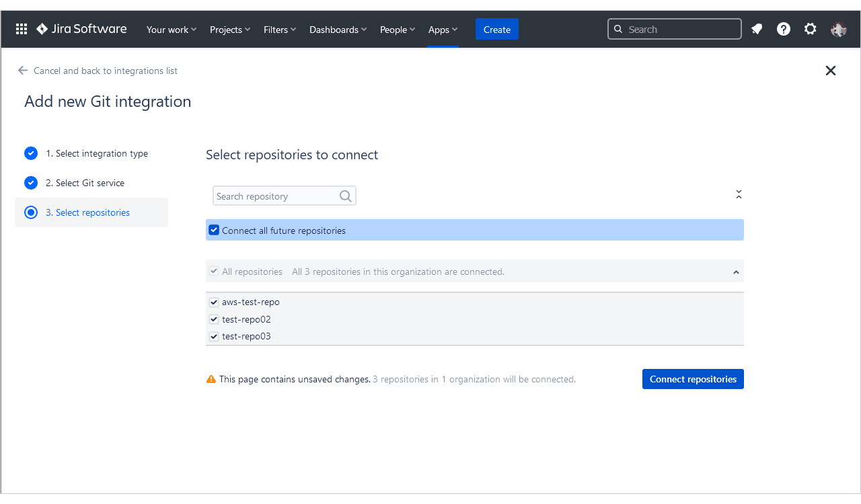The image size is (861, 504).
Task: Uncheck Connect all future repositories
Action: 214,230
